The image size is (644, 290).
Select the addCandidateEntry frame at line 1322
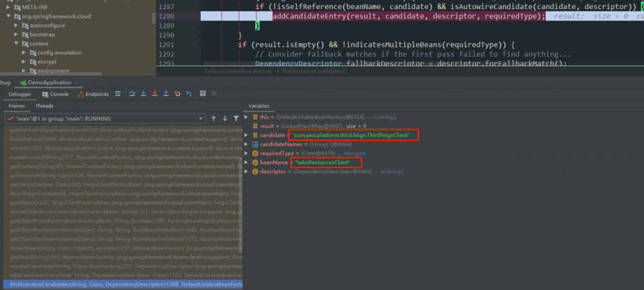coord(123,275)
